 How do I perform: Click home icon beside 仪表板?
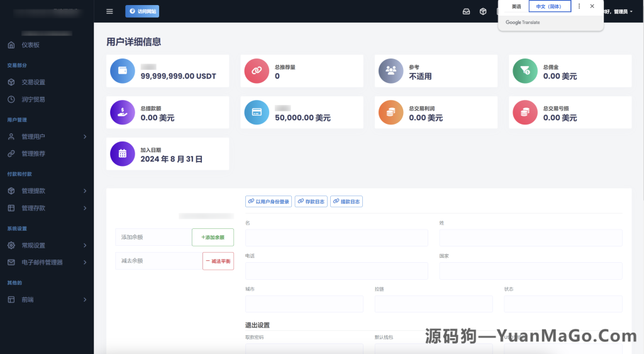click(x=11, y=45)
